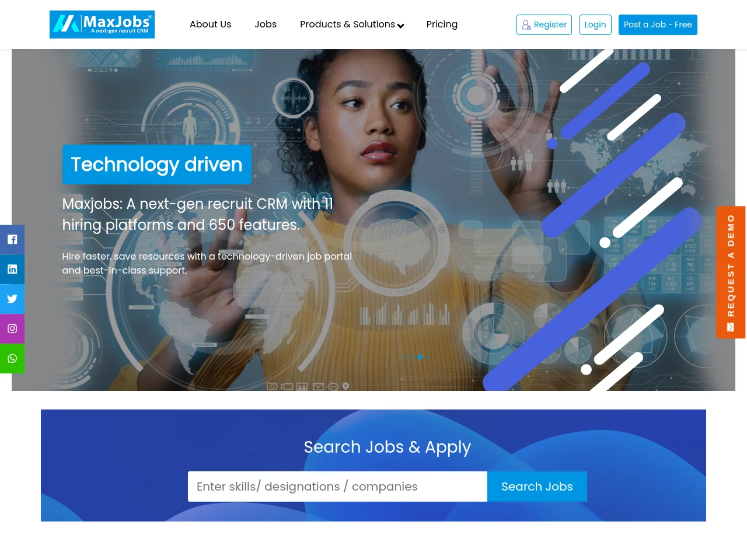This screenshot has height=560, width=747.
Task: Open the Facebook social link
Action: pyautogui.click(x=12, y=240)
